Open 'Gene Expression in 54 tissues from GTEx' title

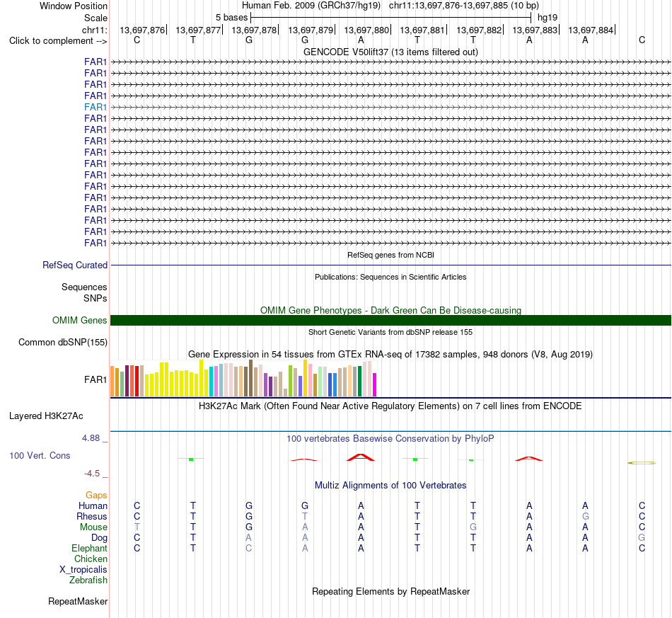click(x=390, y=354)
